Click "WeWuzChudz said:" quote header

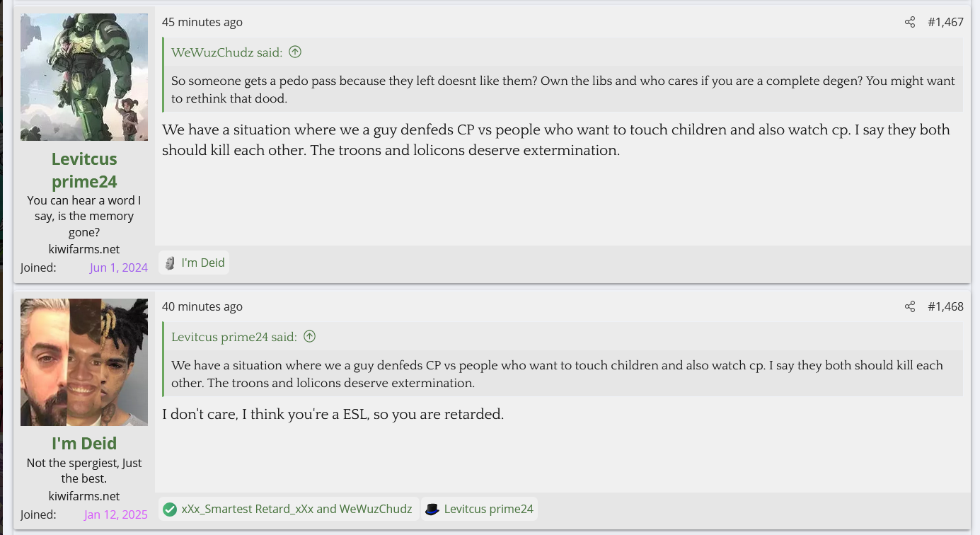click(226, 52)
